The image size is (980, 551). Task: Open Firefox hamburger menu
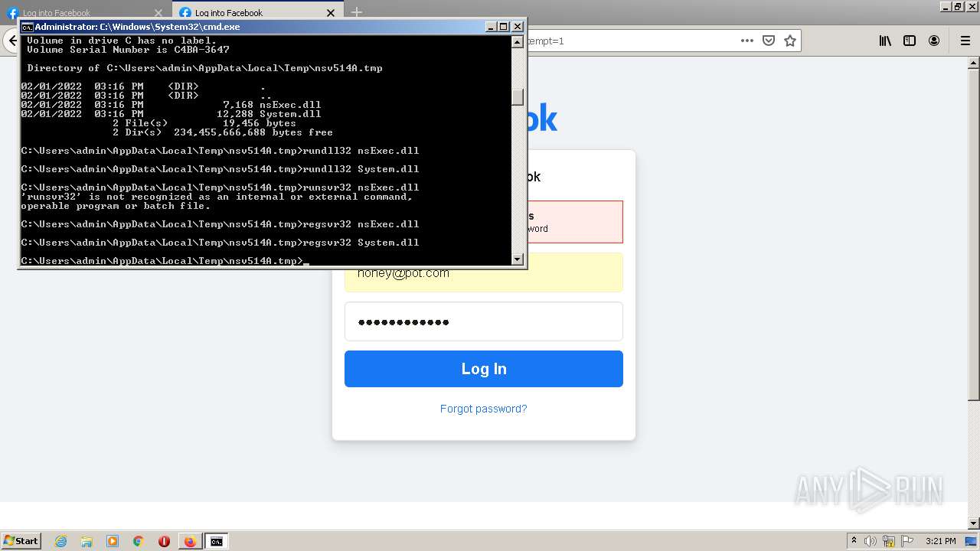(x=965, y=41)
